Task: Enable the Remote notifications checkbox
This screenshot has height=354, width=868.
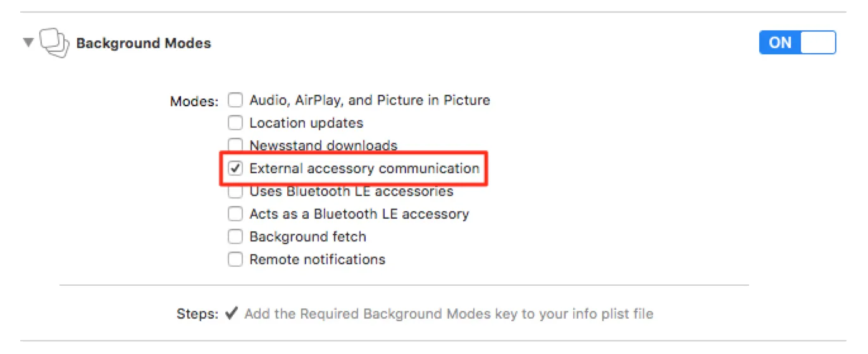Action: click(x=235, y=259)
